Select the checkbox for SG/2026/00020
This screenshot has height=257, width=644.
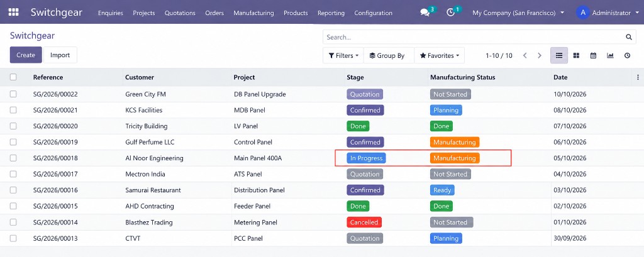tap(13, 126)
